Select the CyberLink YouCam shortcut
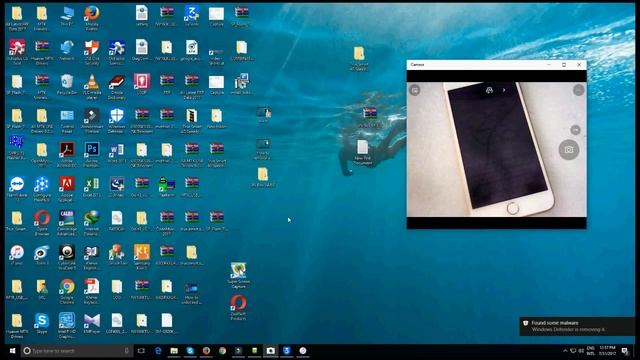Viewport: 640px width, 360px height. coord(67,257)
